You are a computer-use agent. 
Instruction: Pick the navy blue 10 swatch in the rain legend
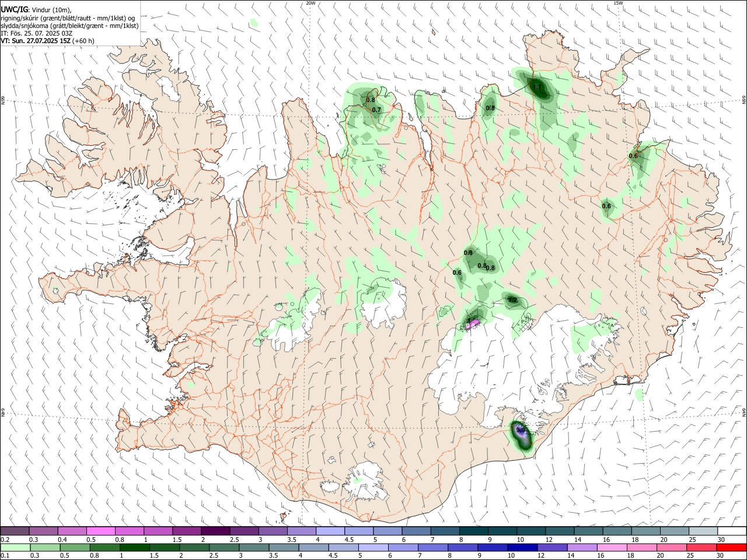tap(522, 547)
